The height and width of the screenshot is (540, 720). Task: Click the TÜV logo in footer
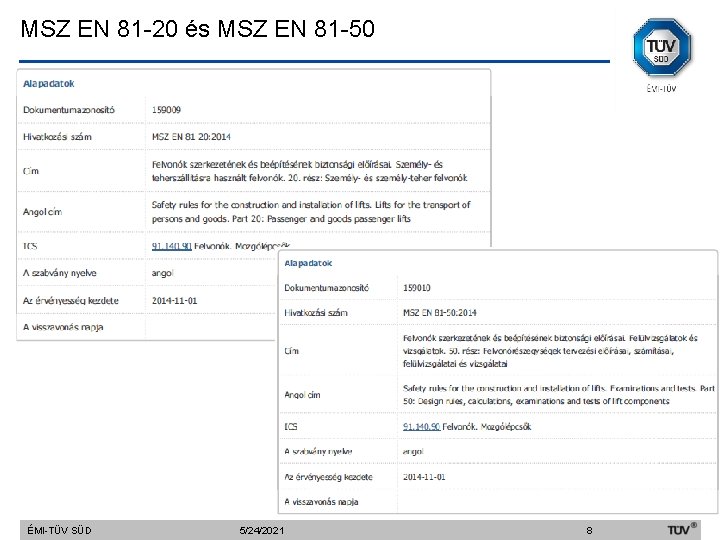click(682, 529)
